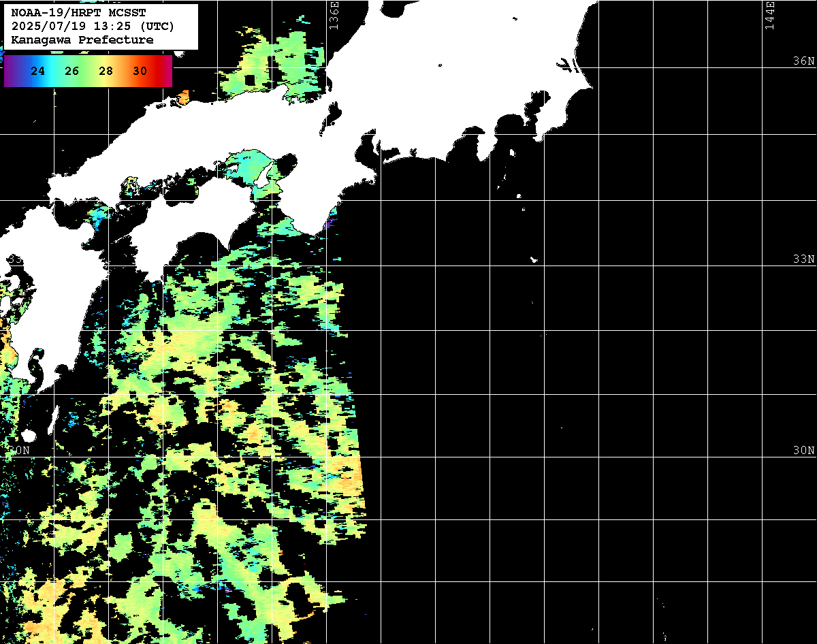
Task: Click the "Kanagawa Prefecture" label
Action: (82, 40)
